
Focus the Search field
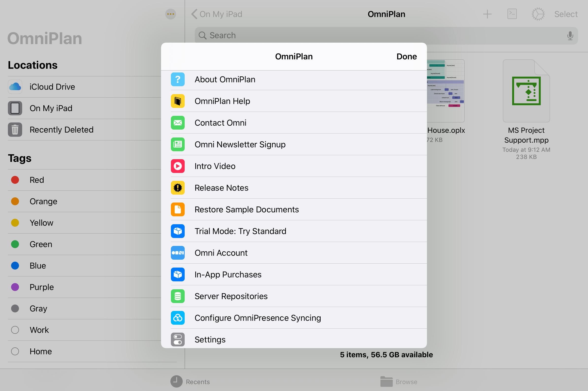(x=386, y=36)
